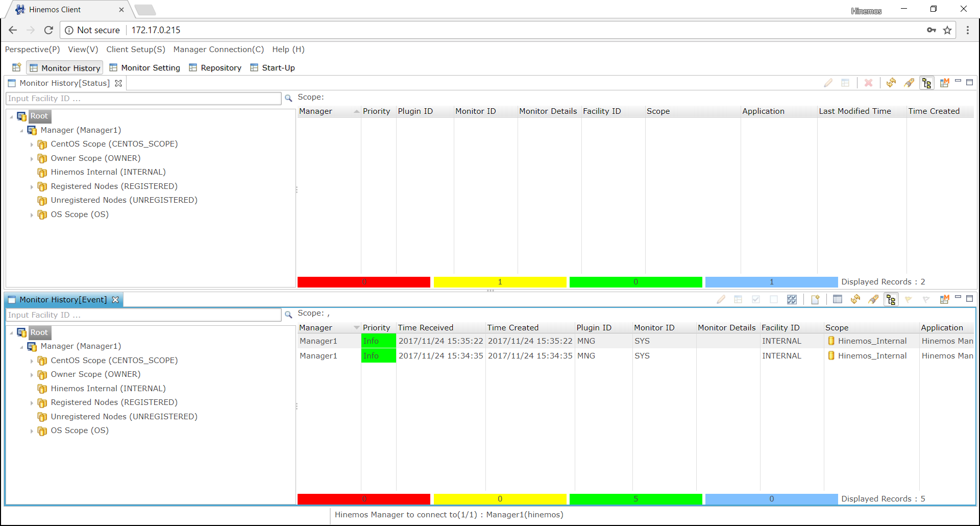Bookmark the page with the browser star icon
Image resolution: width=980 pixels, height=526 pixels.
pyautogui.click(x=947, y=30)
